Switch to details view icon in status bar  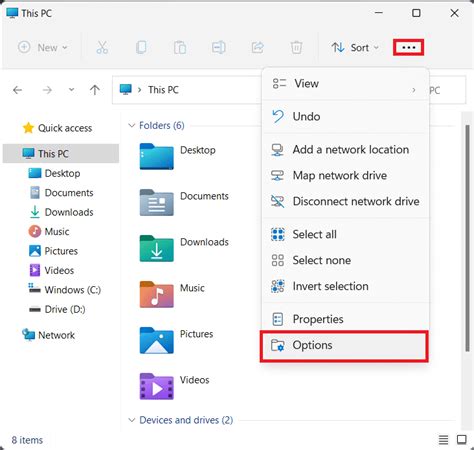pos(443,440)
